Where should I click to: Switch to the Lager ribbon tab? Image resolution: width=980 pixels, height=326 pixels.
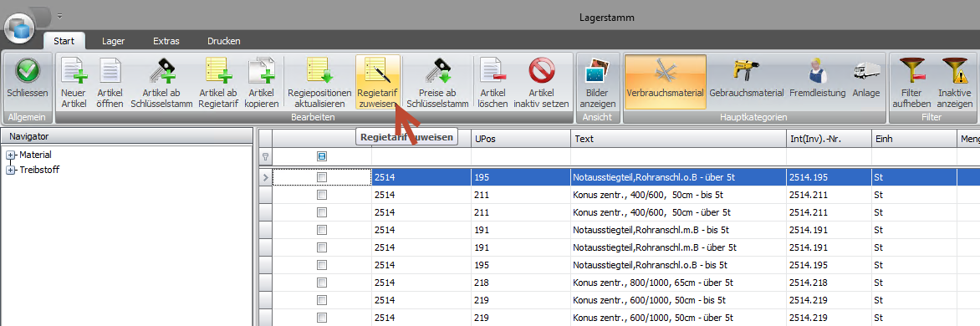113,41
